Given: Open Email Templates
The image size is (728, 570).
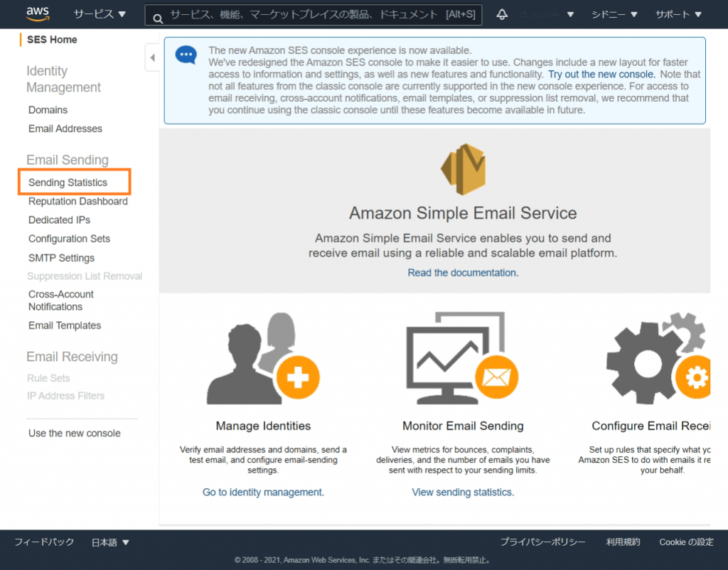Looking at the screenshot, I should click(65, 326).
